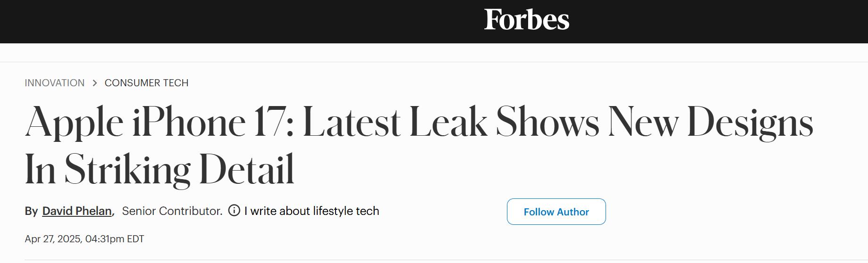
Task: Click the divider line below the date
Action: 425,260
